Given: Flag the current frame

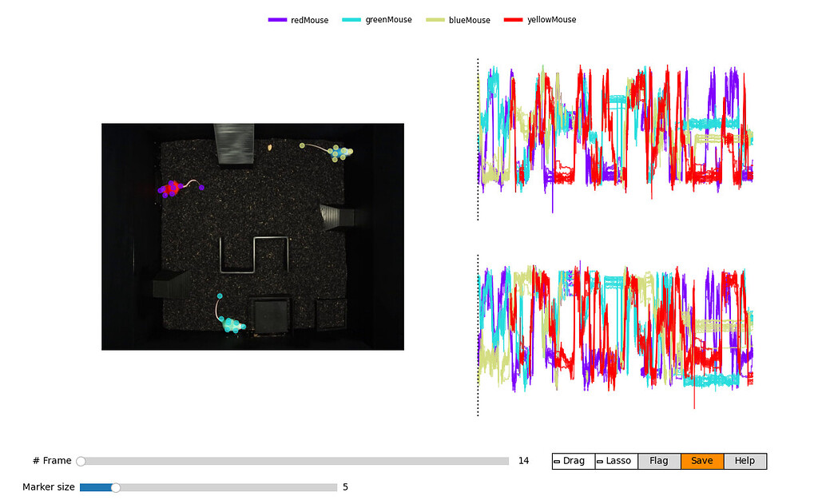Looking at the screenshot, I should point(659,461).
